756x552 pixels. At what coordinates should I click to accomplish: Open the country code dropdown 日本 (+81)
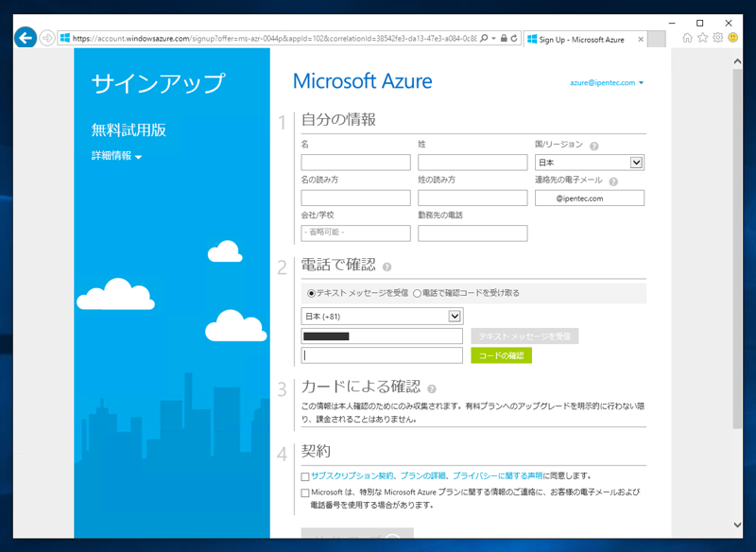(x=383, y=317)
